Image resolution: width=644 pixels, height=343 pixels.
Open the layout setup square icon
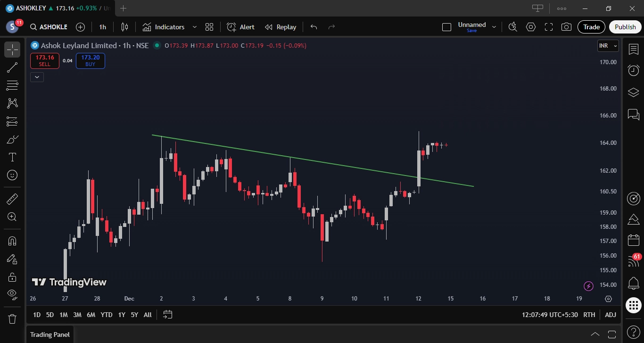446,27
